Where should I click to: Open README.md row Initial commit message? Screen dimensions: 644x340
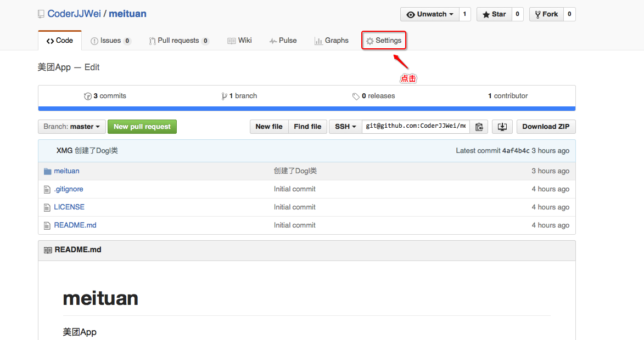coord(294,225)
